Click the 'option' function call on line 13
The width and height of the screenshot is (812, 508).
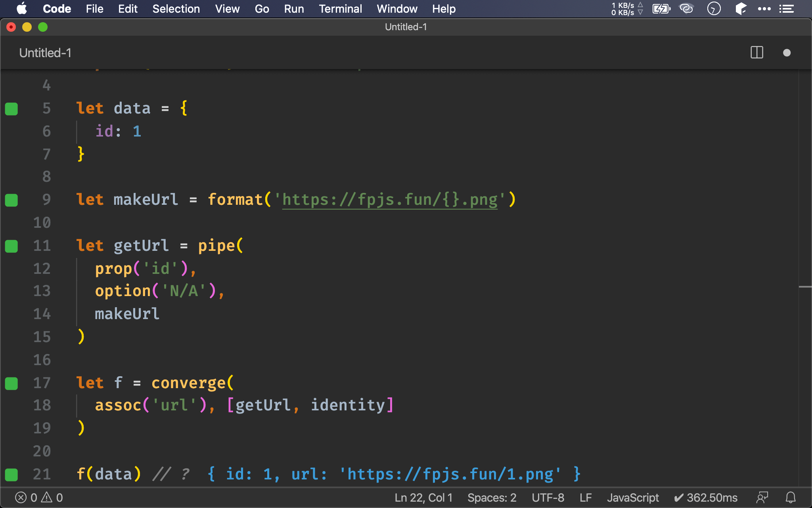coord(123,291)
